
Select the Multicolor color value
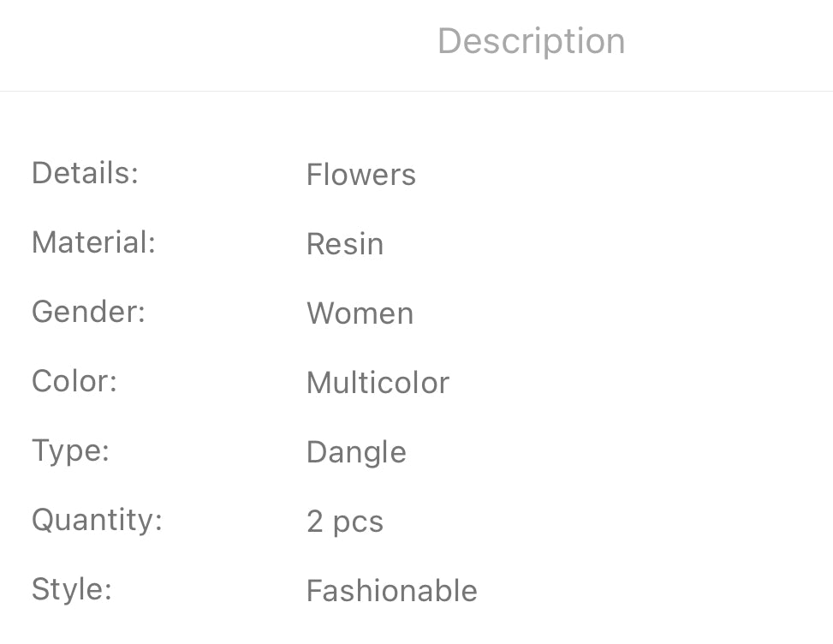[x=377, y=383]
